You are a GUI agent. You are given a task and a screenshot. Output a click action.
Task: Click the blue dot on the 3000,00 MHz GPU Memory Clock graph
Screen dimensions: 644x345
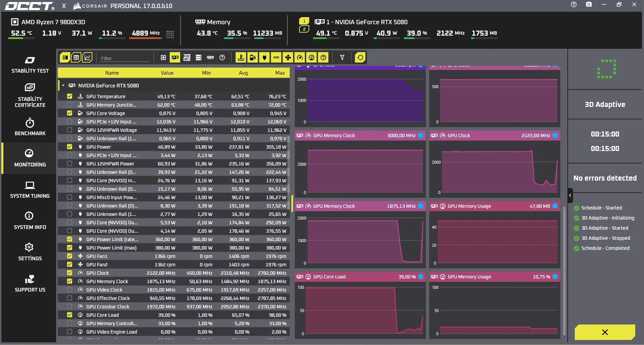point(420,136)
